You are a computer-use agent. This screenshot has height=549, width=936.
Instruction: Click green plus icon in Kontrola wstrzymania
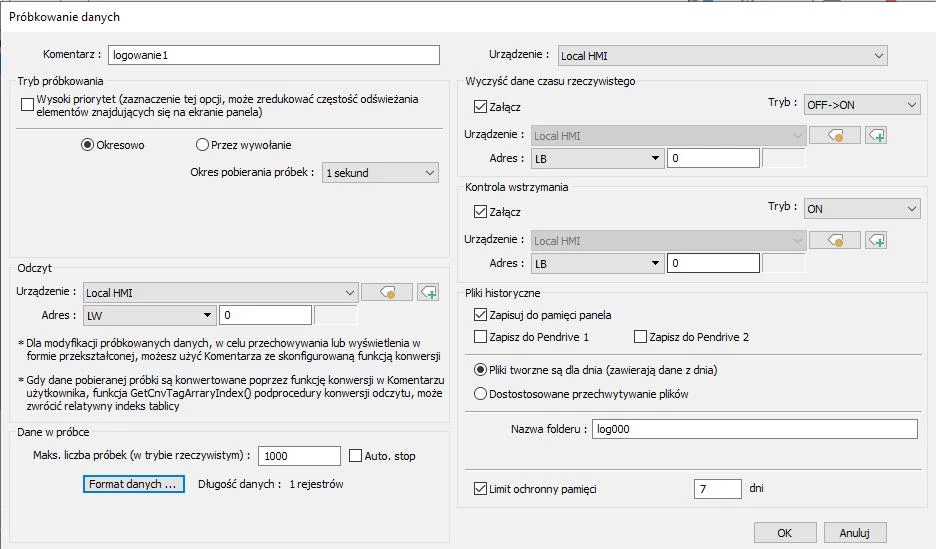tap(876, 240)
